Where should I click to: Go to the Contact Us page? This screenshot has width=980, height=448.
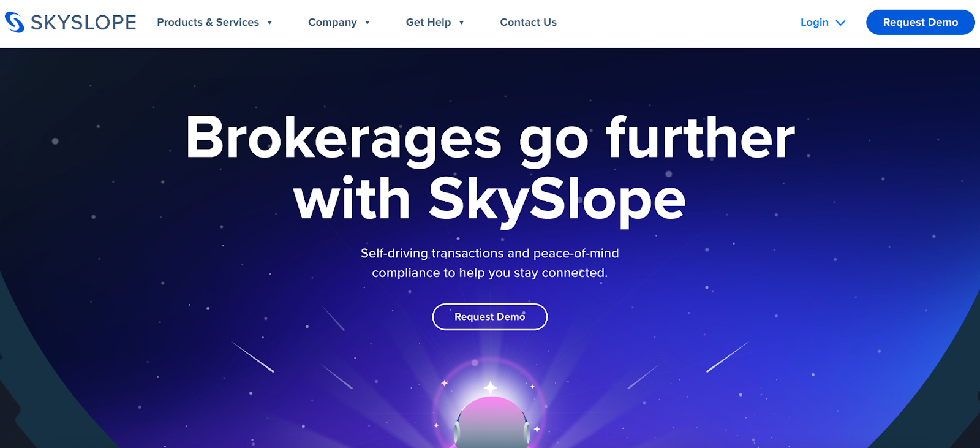[x=528, y=23]
